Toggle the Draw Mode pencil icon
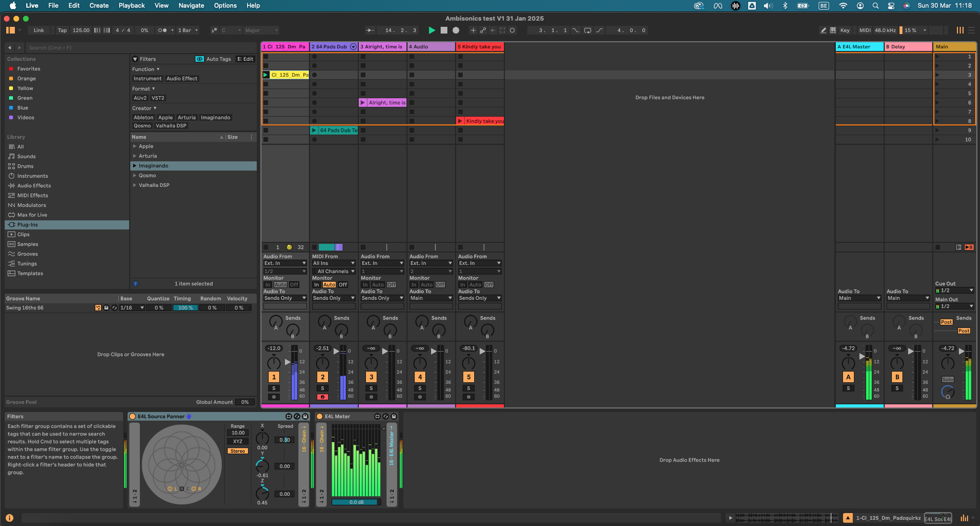 823,30
